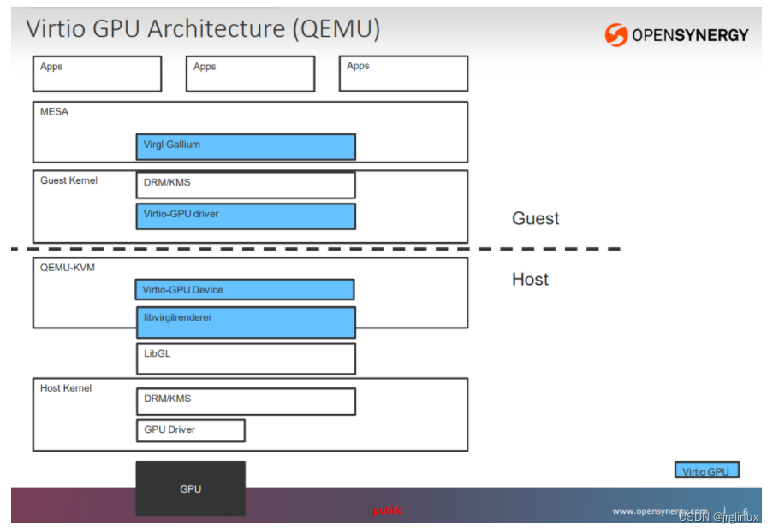The image size is (773, 532).
Task: Click the large "Guest" label
Action: pos(535,218)
